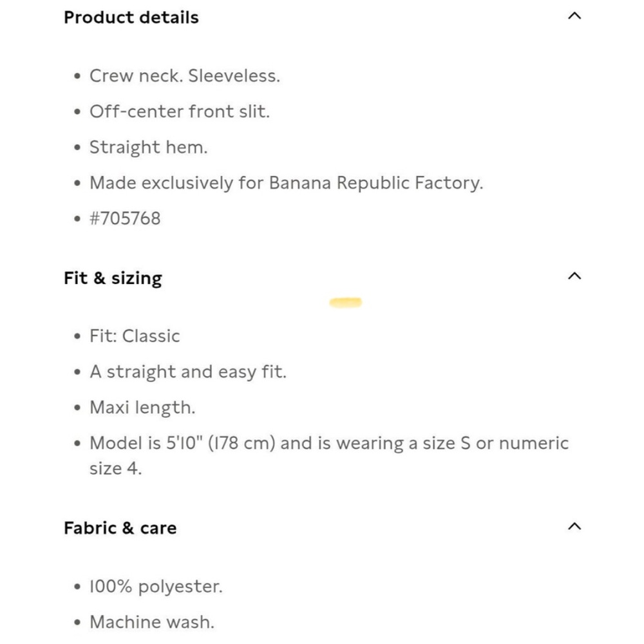Screen dimensions: 644x644
Task: Click the Straight hem line
Action: (149, 147)
